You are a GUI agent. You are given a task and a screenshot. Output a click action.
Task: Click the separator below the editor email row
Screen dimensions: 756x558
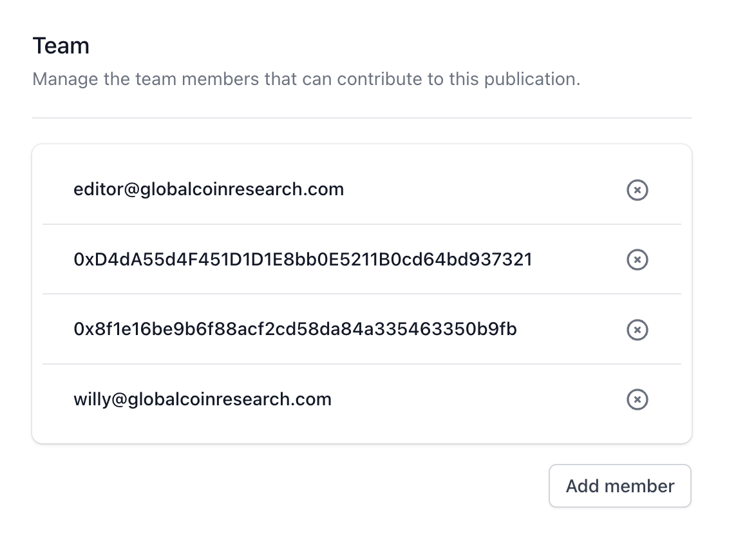pos(361,224)
